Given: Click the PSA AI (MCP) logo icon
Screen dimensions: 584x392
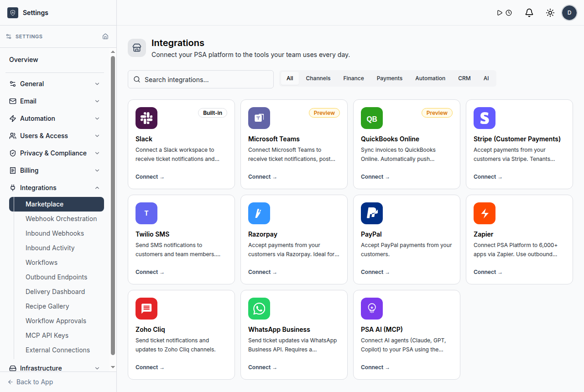Looking at the screenshot, I should pyautogui.click(x=372, y=309).
